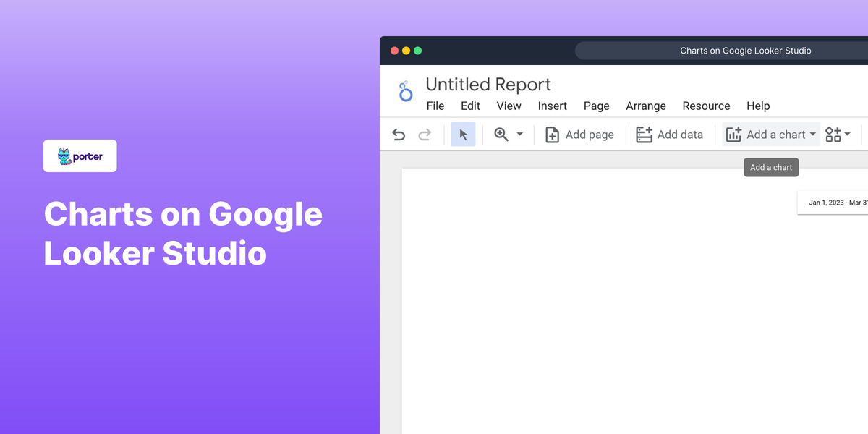Click the Add data button
Screen dimensions: 868x434
point(680,135)
